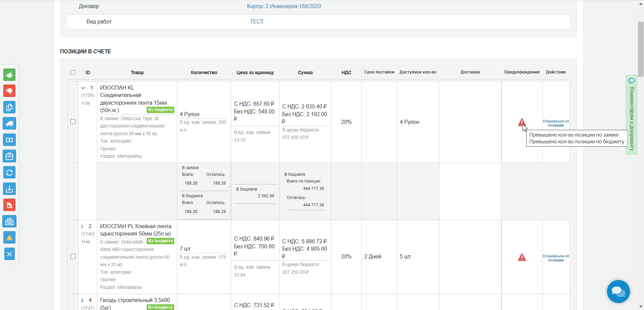Click the warning triangle for position 2
644x310 pixels.
click(x=522, y=257)
